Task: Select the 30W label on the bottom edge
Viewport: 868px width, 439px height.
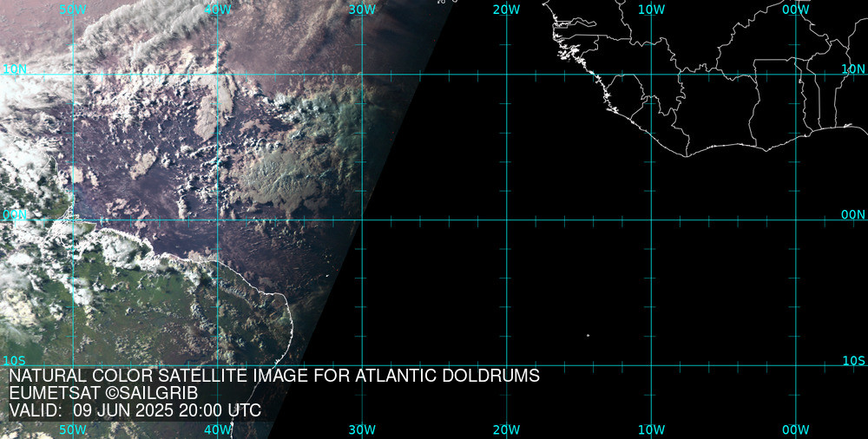Action: pyautogui.click(x=362, y=429)
